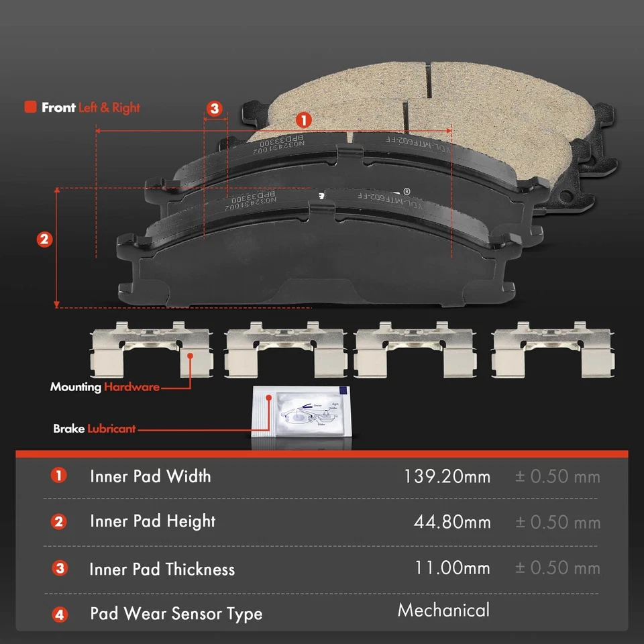Click the number 2 marker beside height arrow
644x644 pixels.
coord(45,239)
